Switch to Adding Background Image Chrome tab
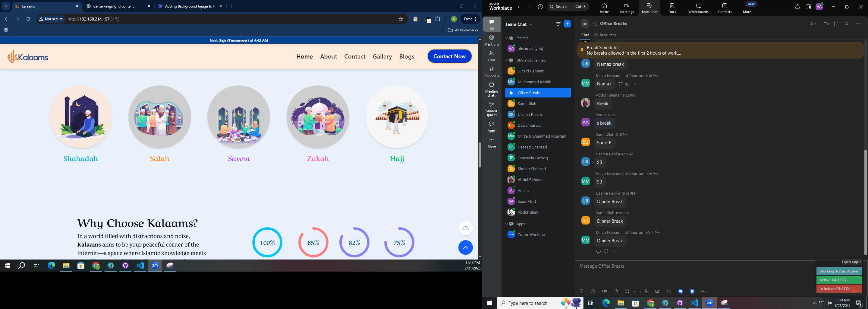Screen dimensions: 868x309 [190, 6]
